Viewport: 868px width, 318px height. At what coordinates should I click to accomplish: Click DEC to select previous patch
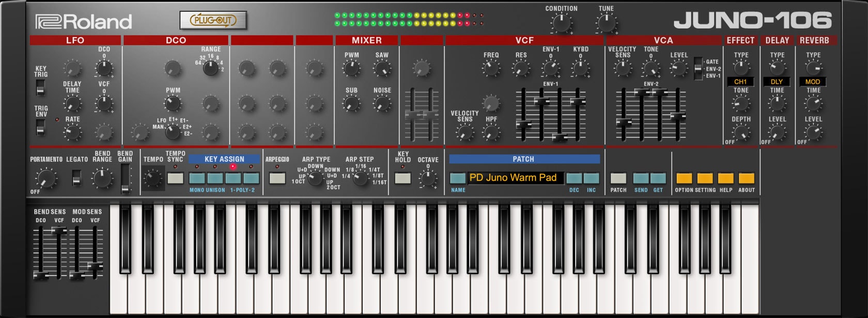coord(574,178)
